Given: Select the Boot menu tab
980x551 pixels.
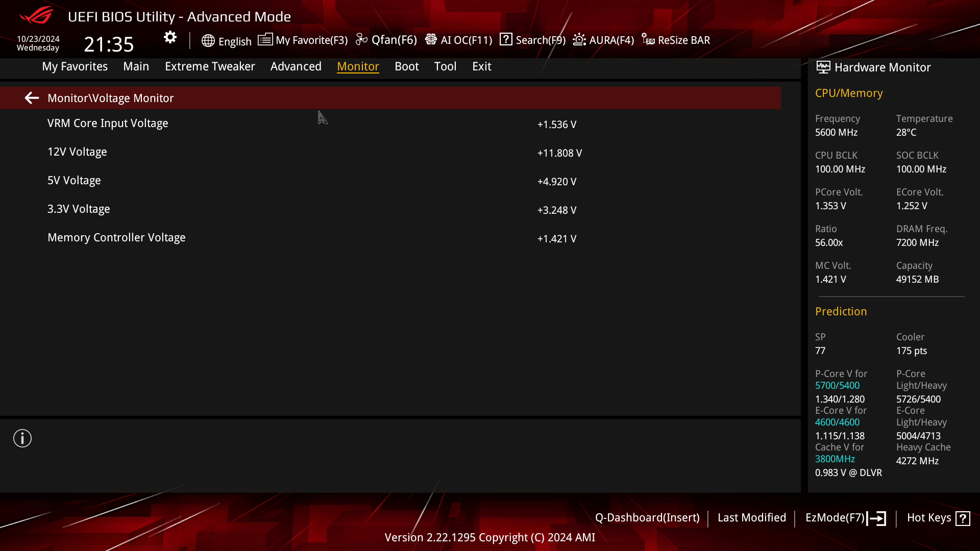Looking at the screenshot, I should 406,66.
